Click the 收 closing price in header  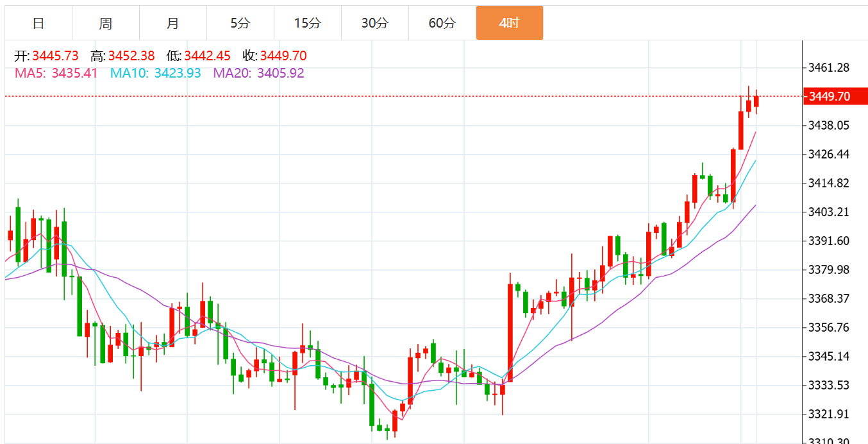point(283,56)
